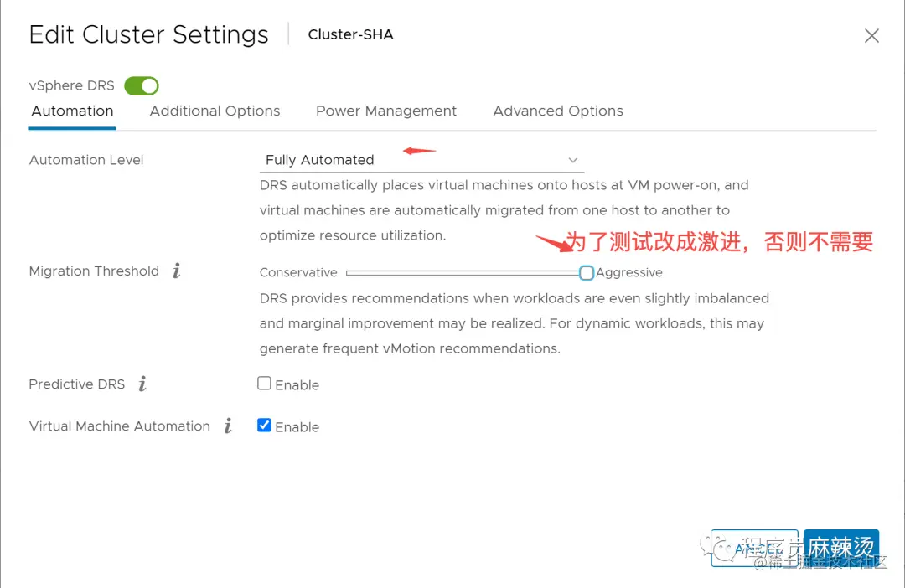Close the Edit Cluster Settings dialog
Viewport: 905px width, 588px height.
pyautogui.click(x=871, y=35)
